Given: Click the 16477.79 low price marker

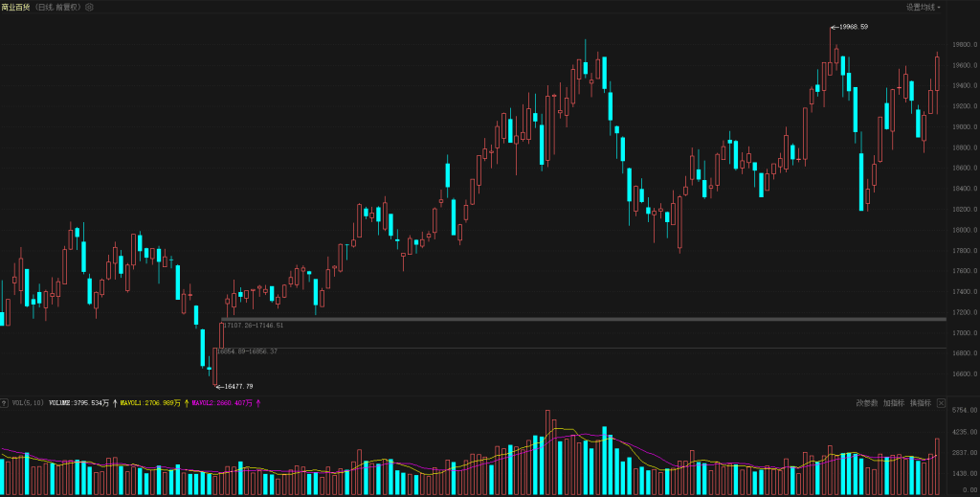Looking at the screenshot, I should 235,386.
